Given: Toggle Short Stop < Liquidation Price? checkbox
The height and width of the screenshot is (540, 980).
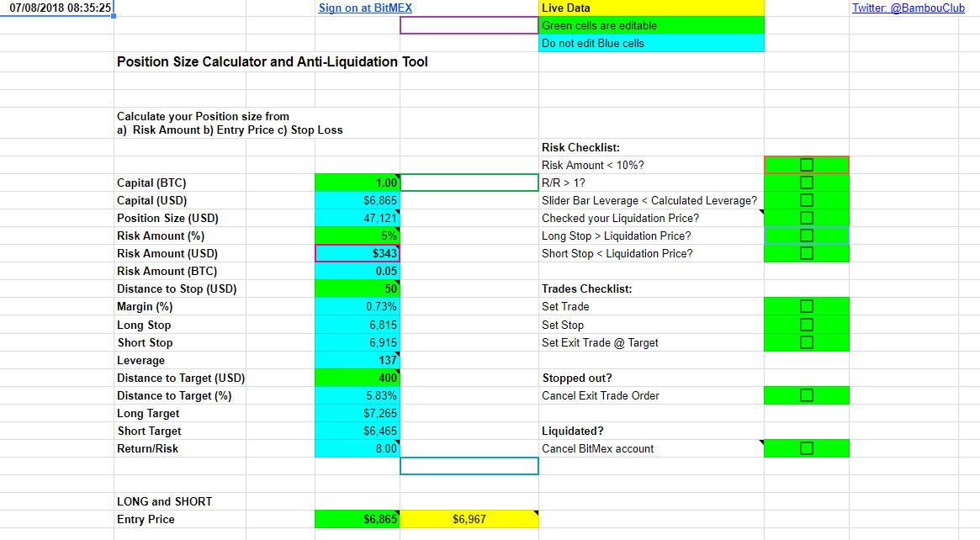Looking at the screenshot, I should click(806, 253).
